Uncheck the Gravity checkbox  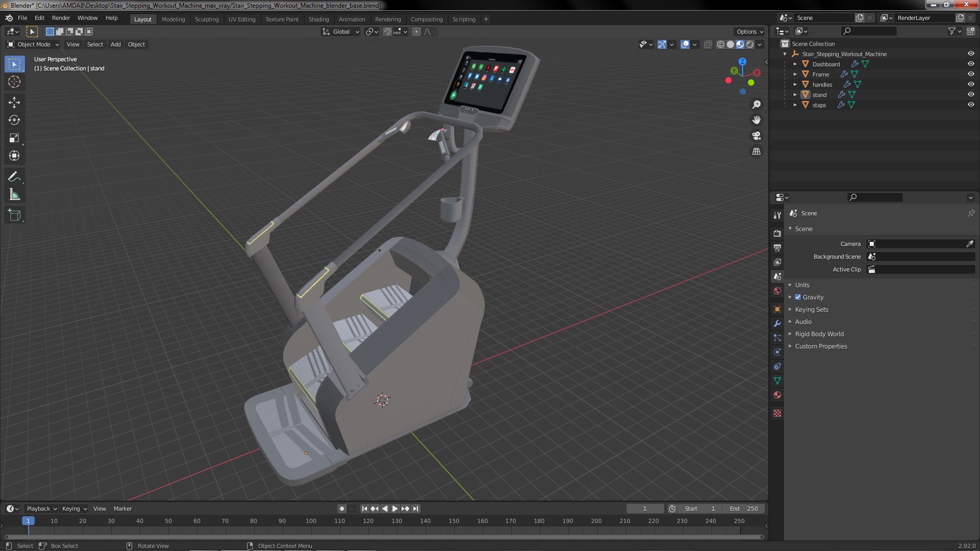pos(798,297)
